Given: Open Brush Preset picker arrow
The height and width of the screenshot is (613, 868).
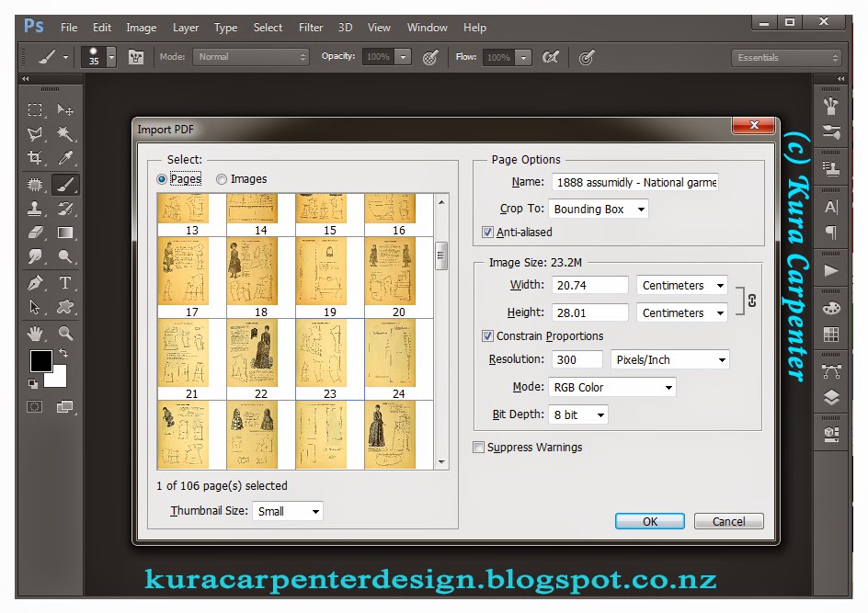Looking at the screenshot, I should [x=111, y=57].
